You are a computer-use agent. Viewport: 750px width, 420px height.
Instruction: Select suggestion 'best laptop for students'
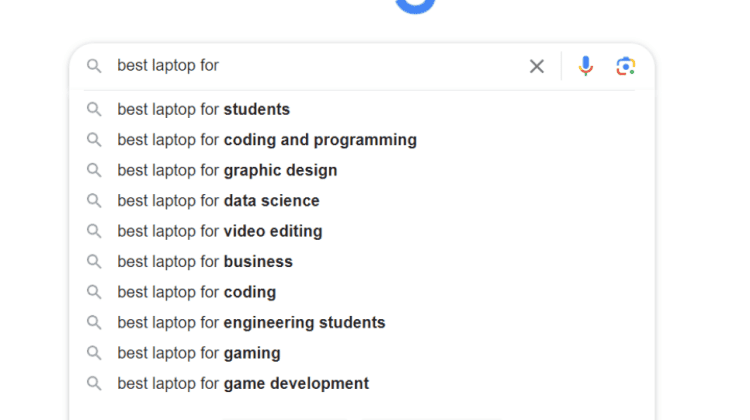pyautogui.click(x=362, y=110)
